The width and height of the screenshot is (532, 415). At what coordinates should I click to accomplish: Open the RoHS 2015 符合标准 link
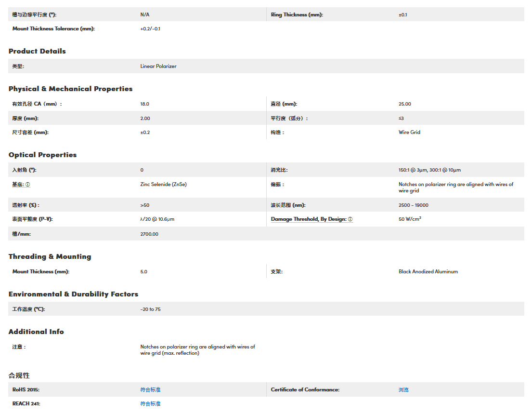150,389
